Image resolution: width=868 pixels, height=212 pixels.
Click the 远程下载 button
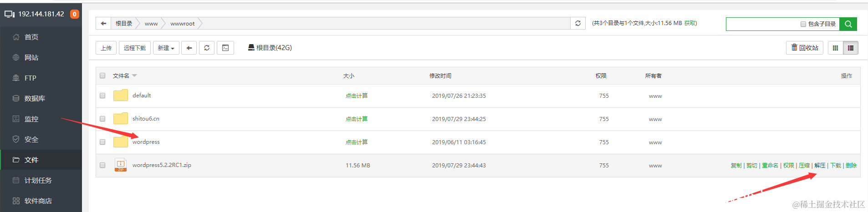click(135, 48)
